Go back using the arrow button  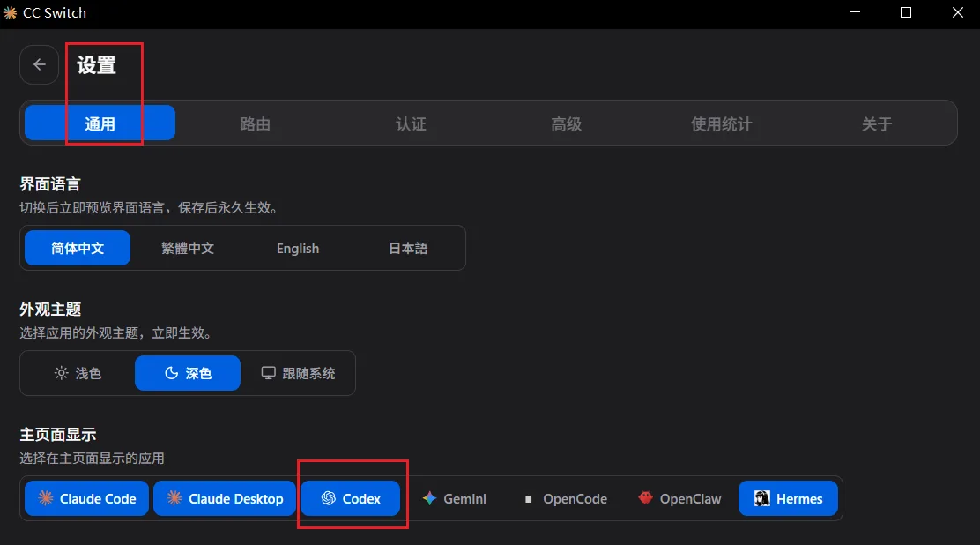39,64
